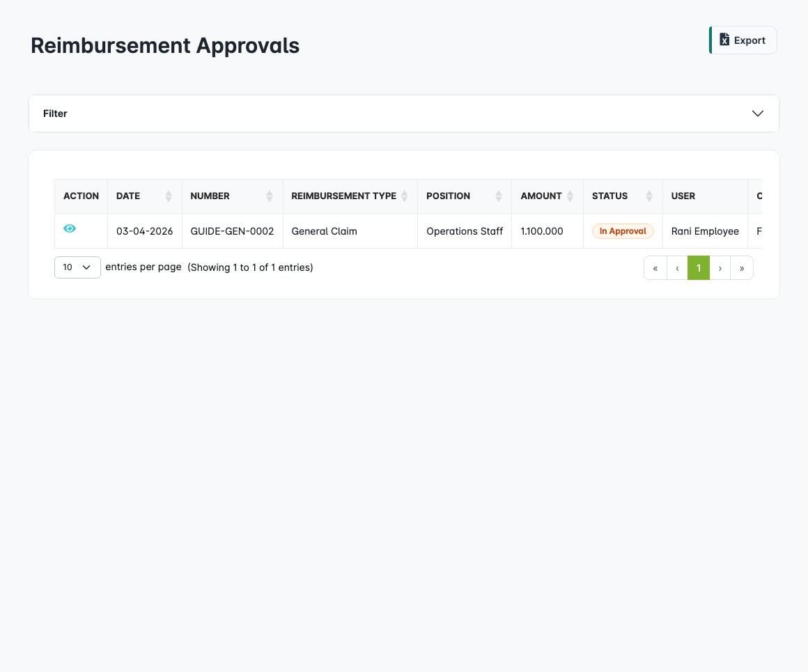Jump to the last page using double arrows
This screenshot has height=672, width=808.
pos(742,267)
